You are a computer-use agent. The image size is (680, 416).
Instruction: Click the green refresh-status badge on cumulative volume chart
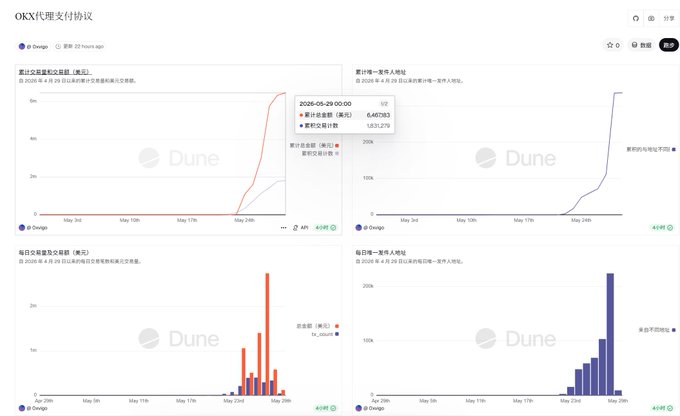coord(325,228)
